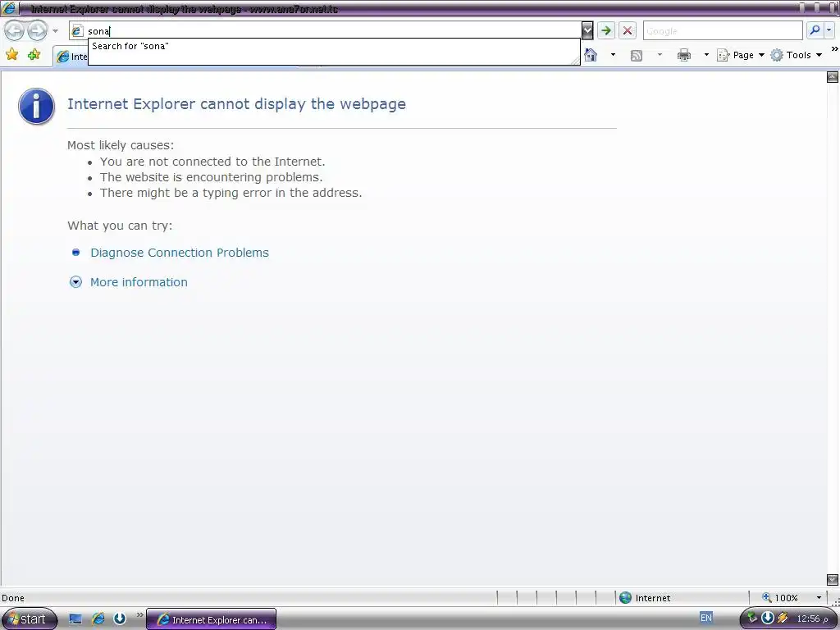Expand hidden quick launch items chevron
Image resolution: width=840 pixels, height=630 pixels.
pyautogui.click(x=139, y=614)
